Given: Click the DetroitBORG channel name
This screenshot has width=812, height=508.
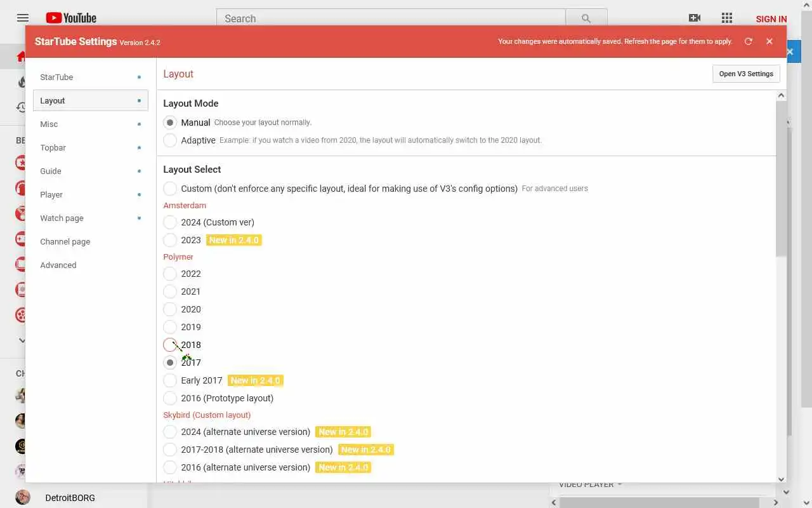Looking at the screenshot, I should tap(70, 498).
